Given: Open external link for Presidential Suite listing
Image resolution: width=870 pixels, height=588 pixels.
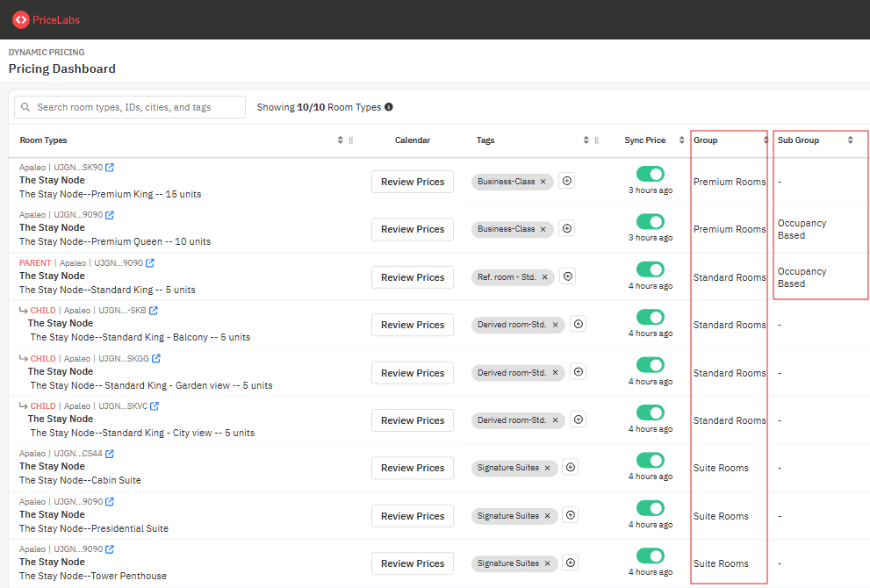Looking at the screenshot, I should 110,502.
